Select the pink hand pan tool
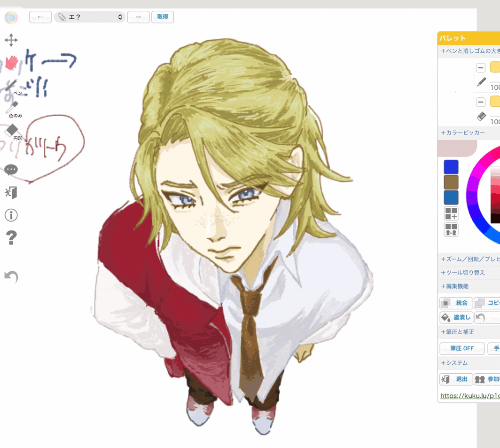The image size is (500, 448). tap(11, 63)
